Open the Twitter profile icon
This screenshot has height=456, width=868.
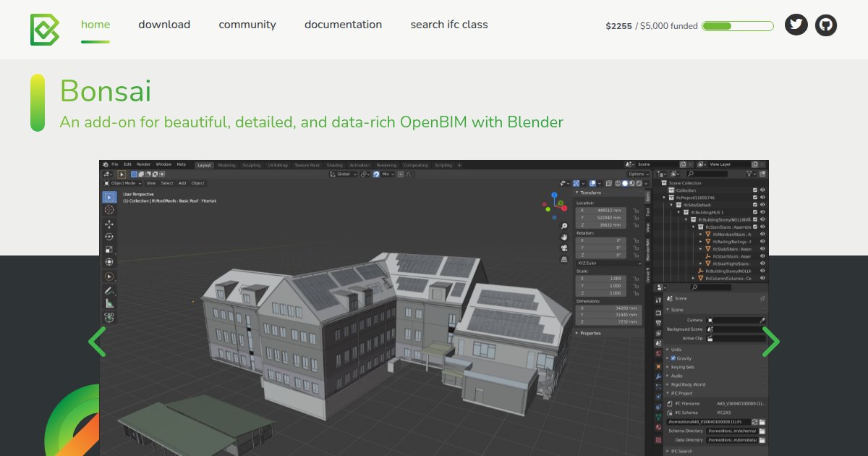click(x=796, y=25)
